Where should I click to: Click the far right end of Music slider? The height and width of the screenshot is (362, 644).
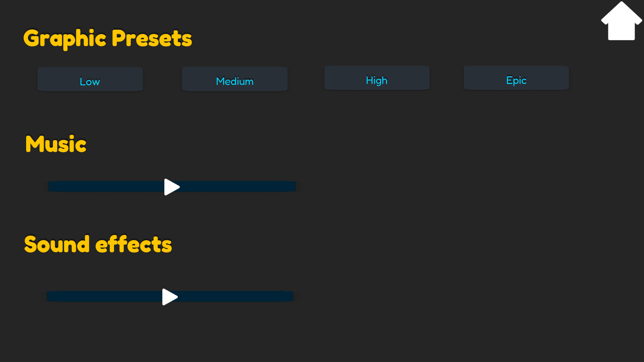point(293,186)
